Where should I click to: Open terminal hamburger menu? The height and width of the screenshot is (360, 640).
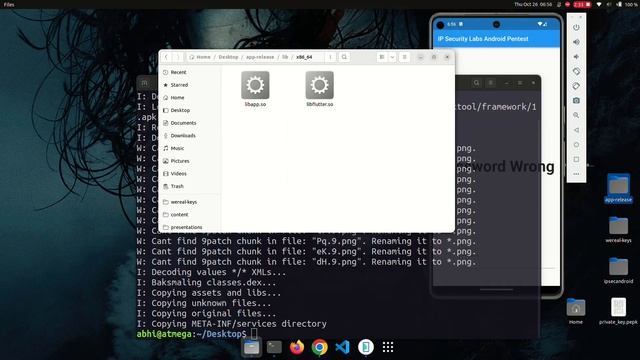pyautogui.click(x=491, y=83)
